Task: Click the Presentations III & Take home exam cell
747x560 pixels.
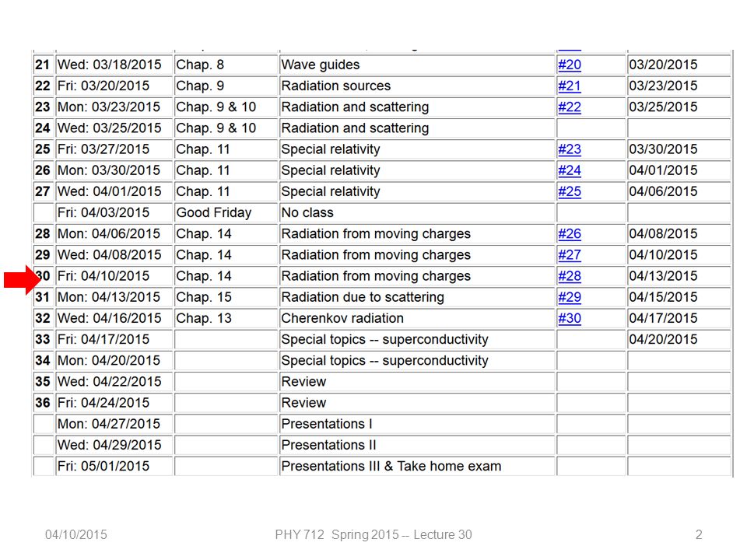Action: [x=417, y=466]
